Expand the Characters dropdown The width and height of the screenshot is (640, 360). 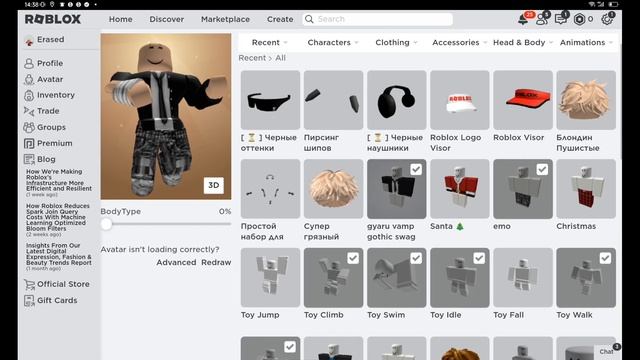tap(333, 42)
